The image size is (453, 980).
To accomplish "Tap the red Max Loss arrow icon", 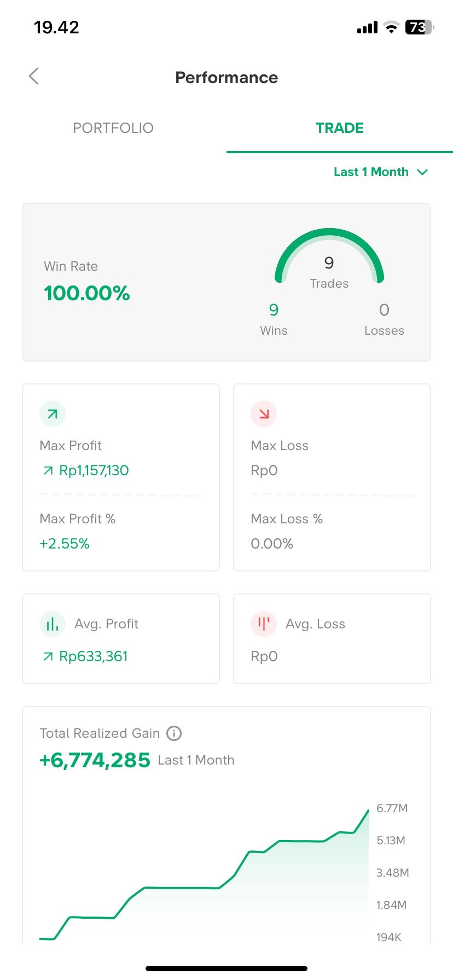I will [264, 414].
